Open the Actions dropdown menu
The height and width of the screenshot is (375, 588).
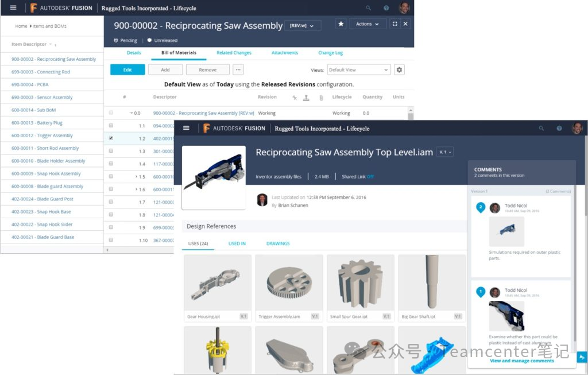[367, 24]
